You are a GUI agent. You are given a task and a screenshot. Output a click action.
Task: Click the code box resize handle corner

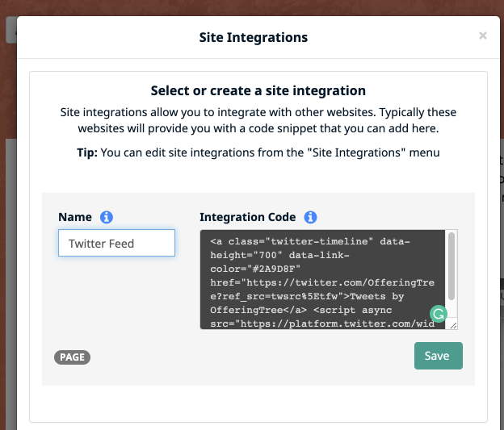click(453, 325)
